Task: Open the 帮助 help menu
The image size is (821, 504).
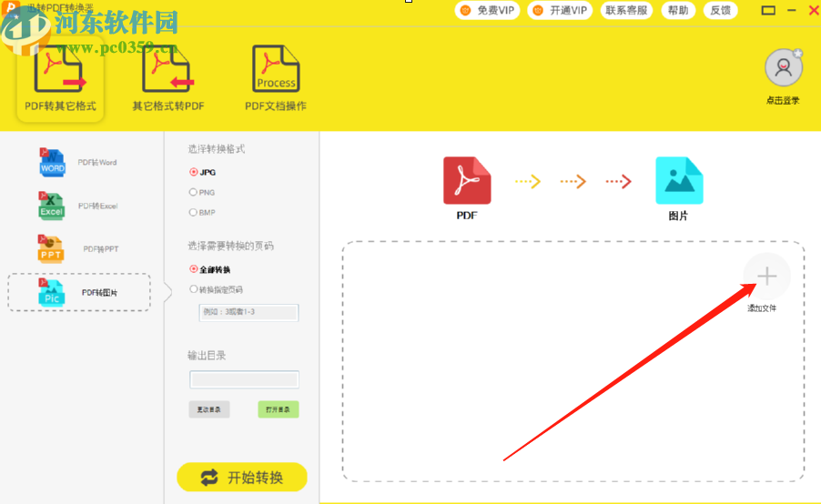Action: (x=678, y=11)
